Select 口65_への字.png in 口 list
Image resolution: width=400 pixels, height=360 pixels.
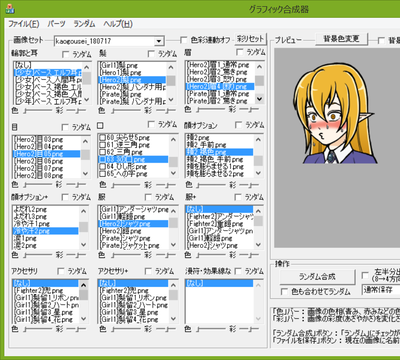click(x=133, y=174)
